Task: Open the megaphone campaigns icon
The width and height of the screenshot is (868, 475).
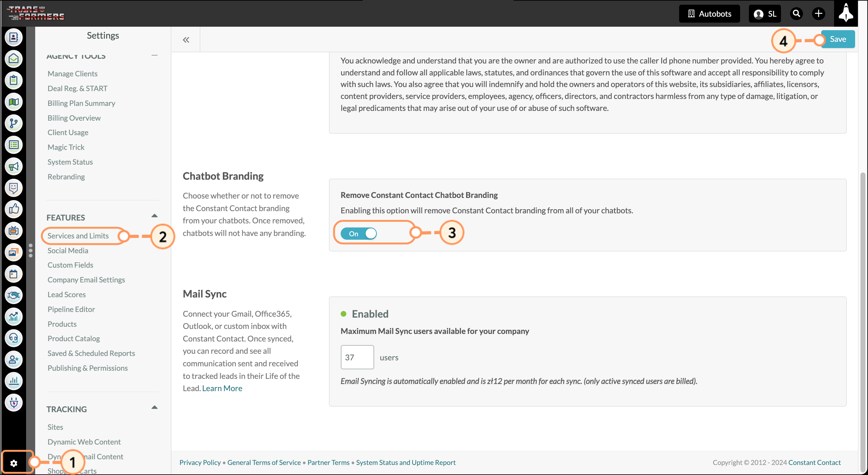Action: 14,167
